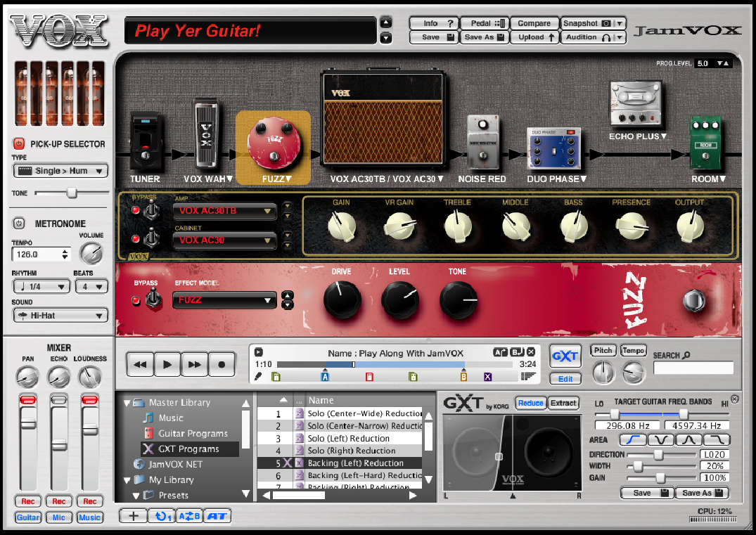The width and height of the screenshot is (756, 535).
Task: Open the metronome SOUND Hi-Hat dropdown
Action: click(x=60, y=316)
